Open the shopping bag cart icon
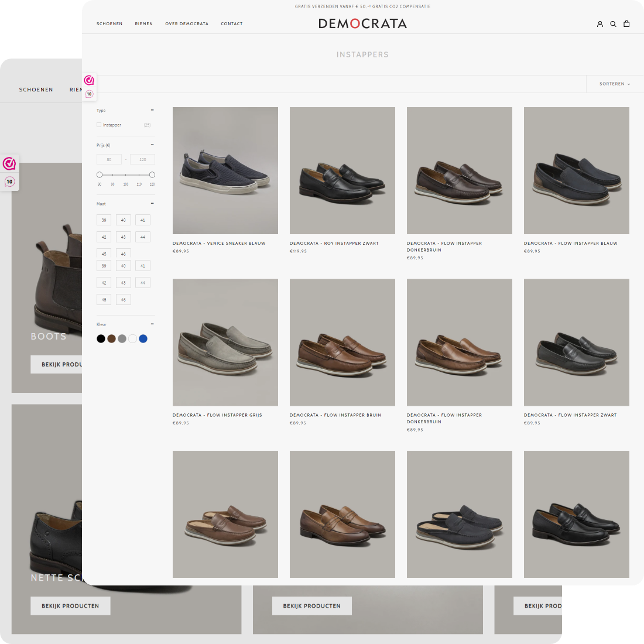This screenshot has height=644, width=644. click(x=626, y=24)
